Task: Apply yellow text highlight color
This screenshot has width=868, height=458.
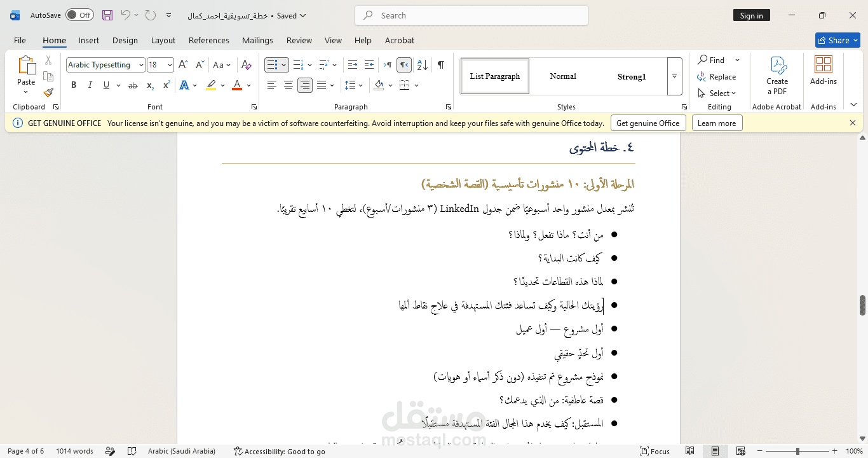Action: [x=211, y=85]
